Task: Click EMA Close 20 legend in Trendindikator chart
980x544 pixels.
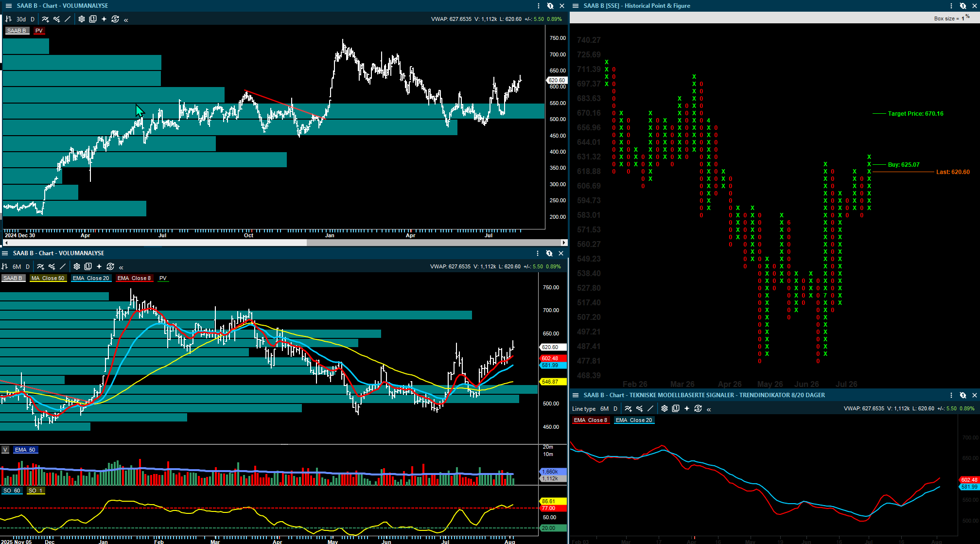Action: click(634, 420)
